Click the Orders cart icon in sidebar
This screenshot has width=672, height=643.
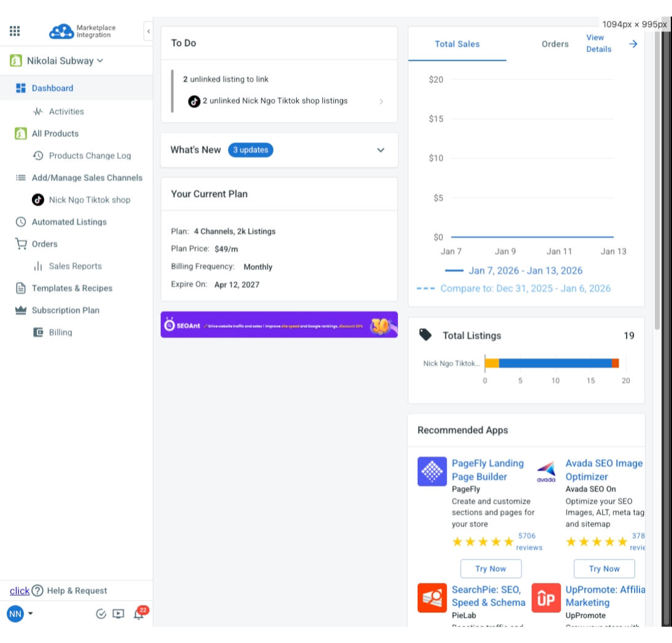(x=21, y=244)
